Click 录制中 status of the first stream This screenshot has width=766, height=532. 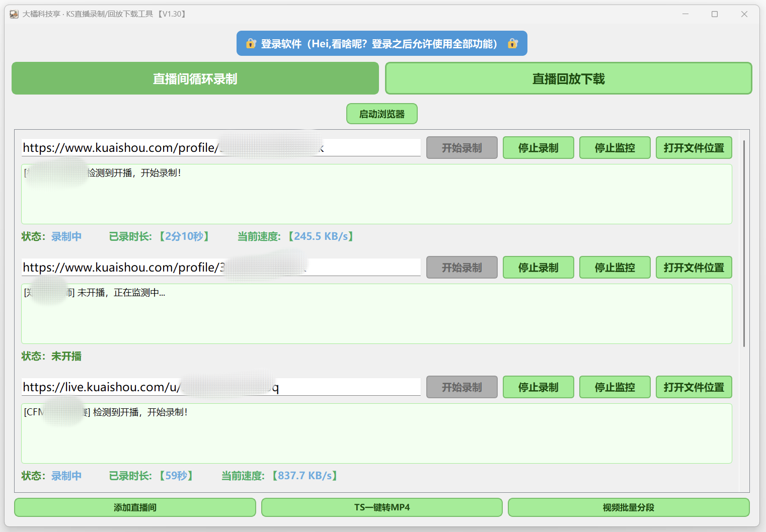pos(66,236)
